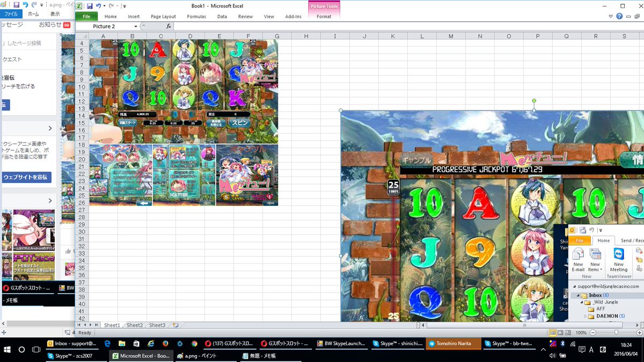Open Edge browser from taskbar
This screenshot has width=644, height=362.
[107, 343]
